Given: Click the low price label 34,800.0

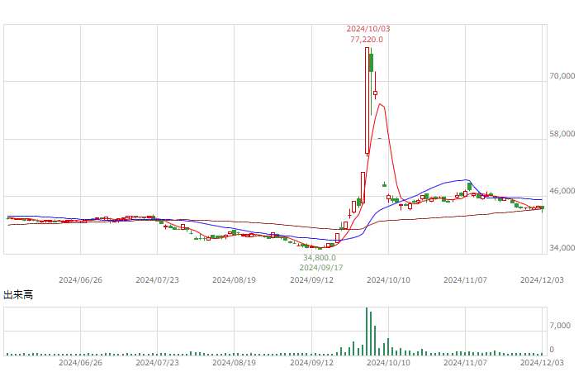Looking at the screenshot, I should pyautogui.click(x=319, y=258).
